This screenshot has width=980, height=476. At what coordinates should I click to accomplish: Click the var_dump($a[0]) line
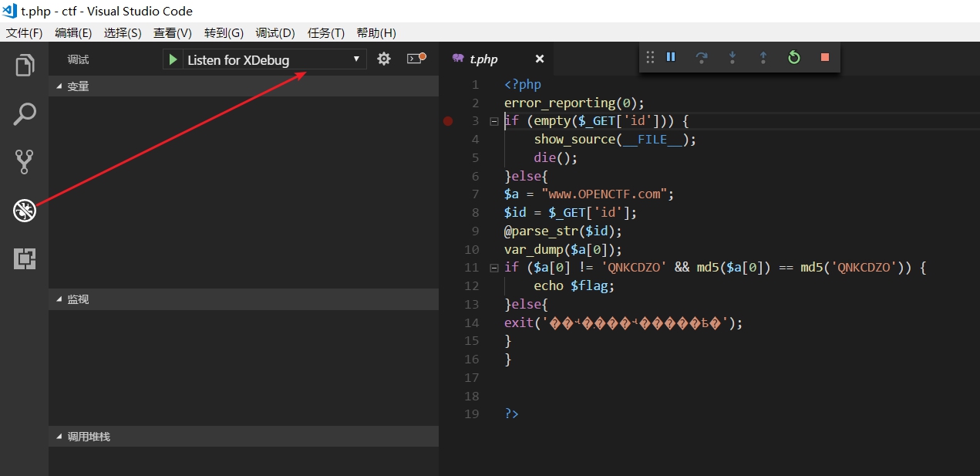click(563, 249)
